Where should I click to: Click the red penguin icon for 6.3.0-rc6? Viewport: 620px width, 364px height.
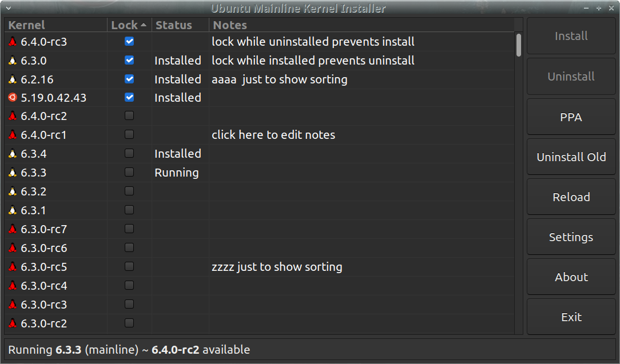13,248
